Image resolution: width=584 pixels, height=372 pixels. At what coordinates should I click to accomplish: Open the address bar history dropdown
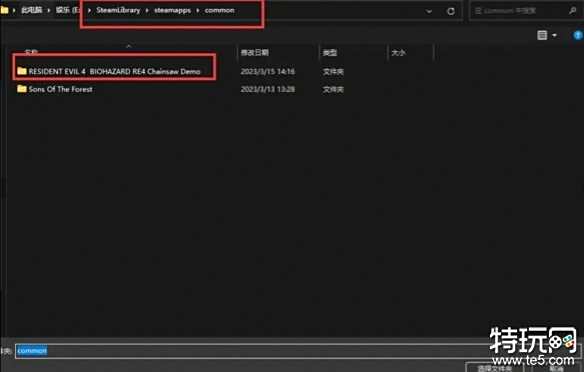point(429,11)
